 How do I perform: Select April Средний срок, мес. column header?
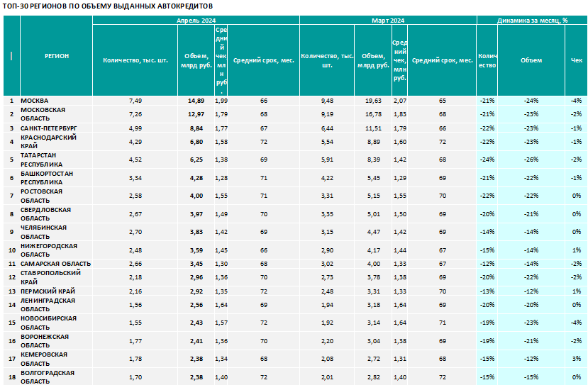coord(264,60)
